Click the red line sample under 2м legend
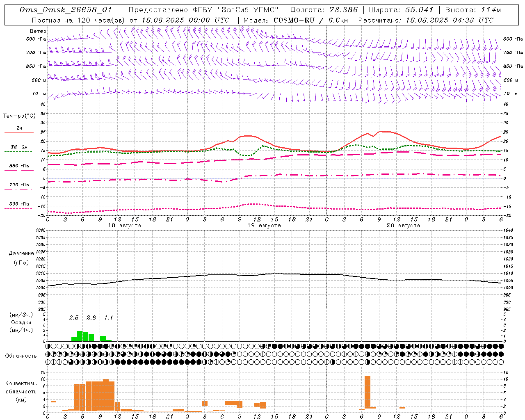525x420 pixels. click(x=19, y=133)
